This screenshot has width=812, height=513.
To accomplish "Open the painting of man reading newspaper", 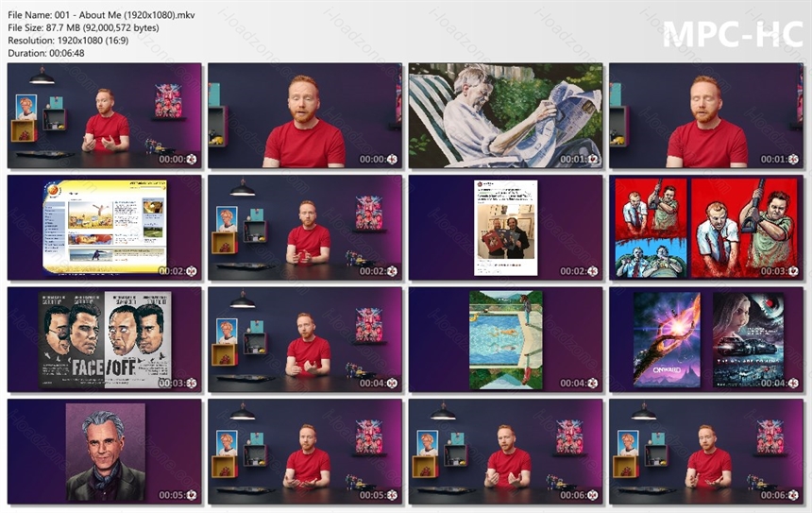I will [x=505, y=116].
